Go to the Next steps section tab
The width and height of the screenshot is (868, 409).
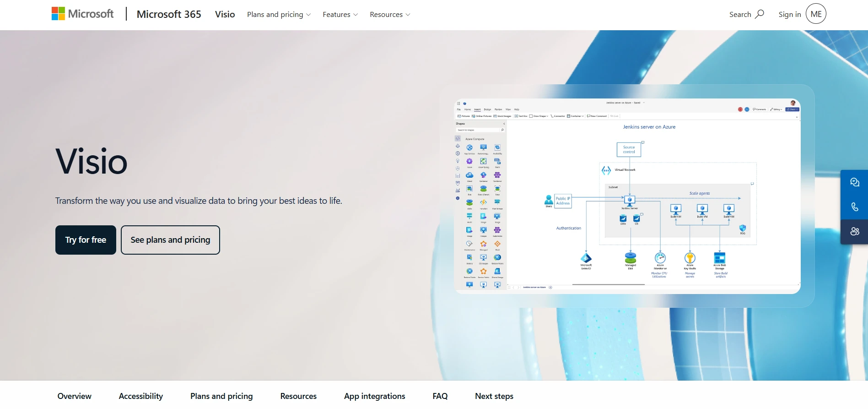coord(494,396)
